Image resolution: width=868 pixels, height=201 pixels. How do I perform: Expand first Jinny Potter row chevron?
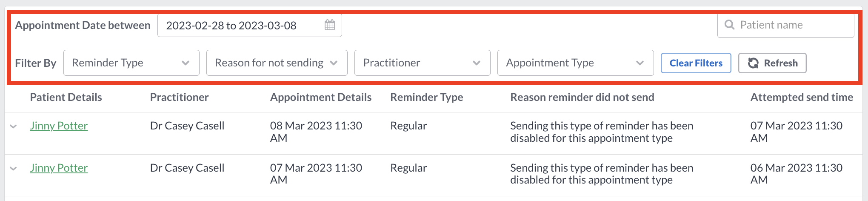pos(13,126)
